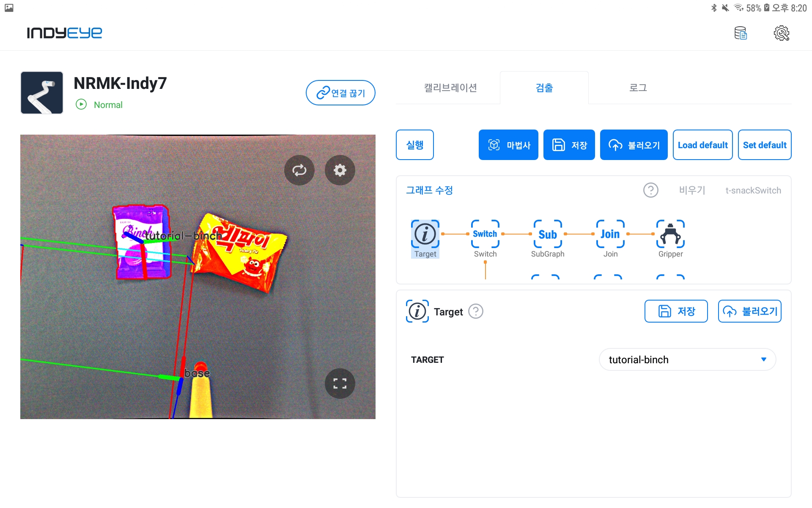This screenshot has width=812, height=508.
Task: Open help icon next to 그래프 수정
Action: pyautogui.click(x=651, y=190)
